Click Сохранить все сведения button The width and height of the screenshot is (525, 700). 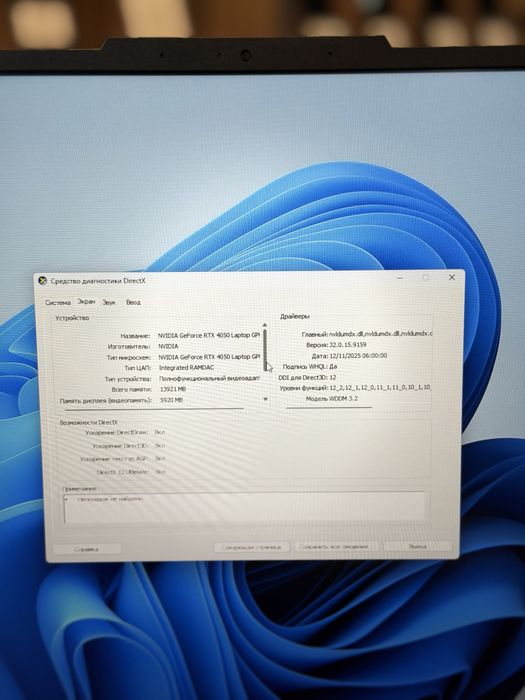point(334,546)
